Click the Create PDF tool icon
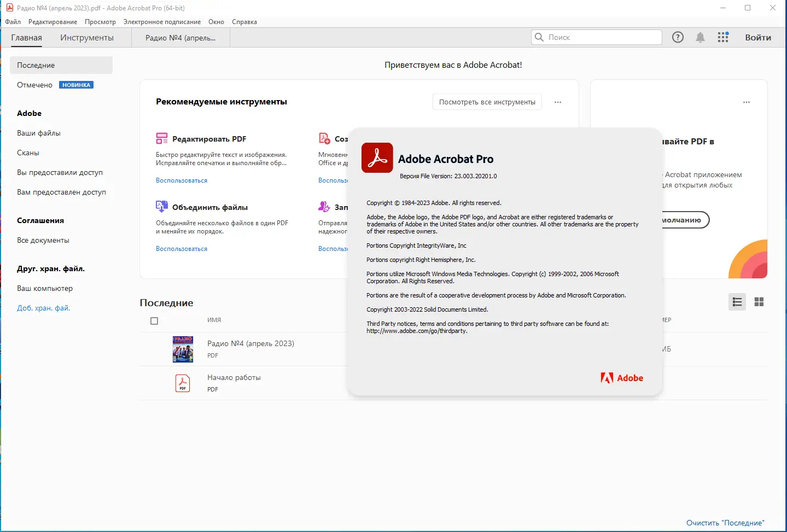This screenshot has height=532, width=787. pyautogui.click(x=324, y=138)
